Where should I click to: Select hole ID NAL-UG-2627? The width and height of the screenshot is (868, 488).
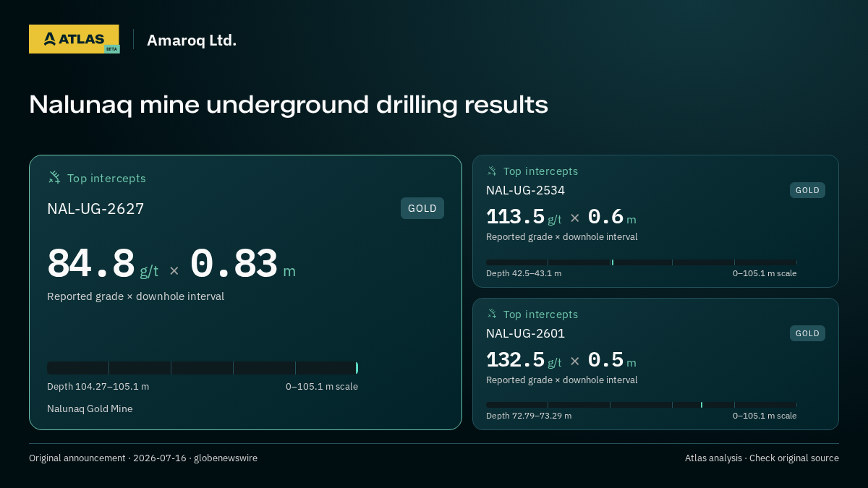click(x=95, y=209)
